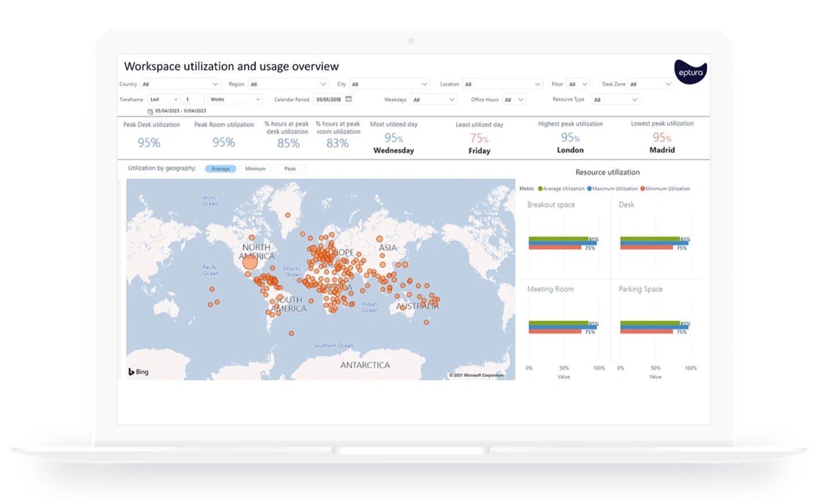Image resolution: width=823 pixels, height=504 pixels.
Task: Click the 85% hours at peak desk value
Action: click(288, 143)
